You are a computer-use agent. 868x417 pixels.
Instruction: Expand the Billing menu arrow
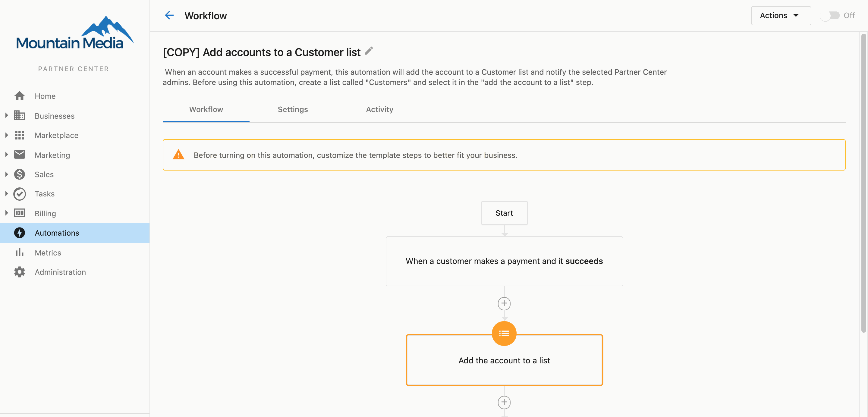point(6,213)
